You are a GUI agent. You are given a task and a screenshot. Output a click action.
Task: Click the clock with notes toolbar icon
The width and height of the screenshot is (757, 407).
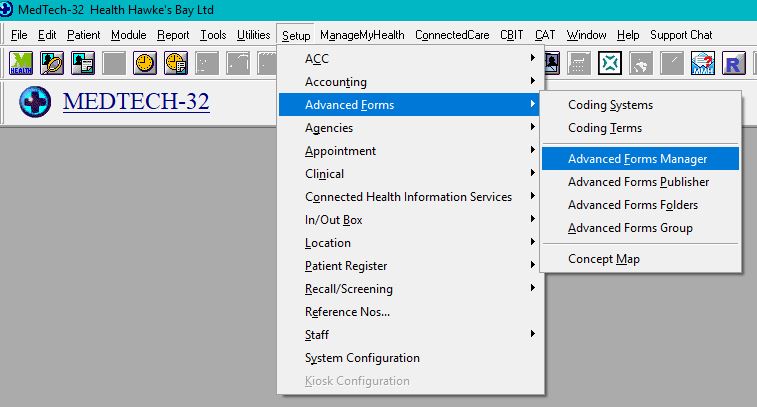(x=176, y=63)
